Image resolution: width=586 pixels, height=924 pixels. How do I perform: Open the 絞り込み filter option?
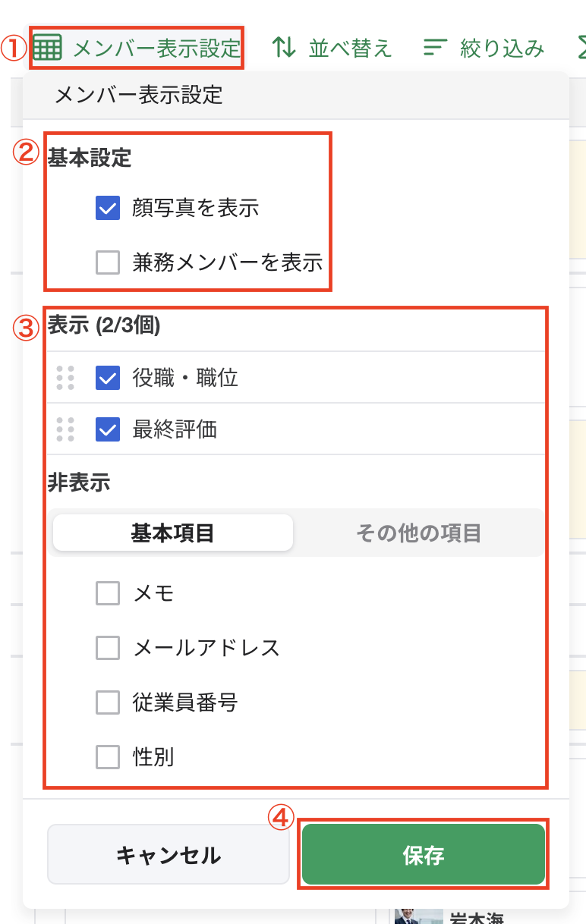502,48
